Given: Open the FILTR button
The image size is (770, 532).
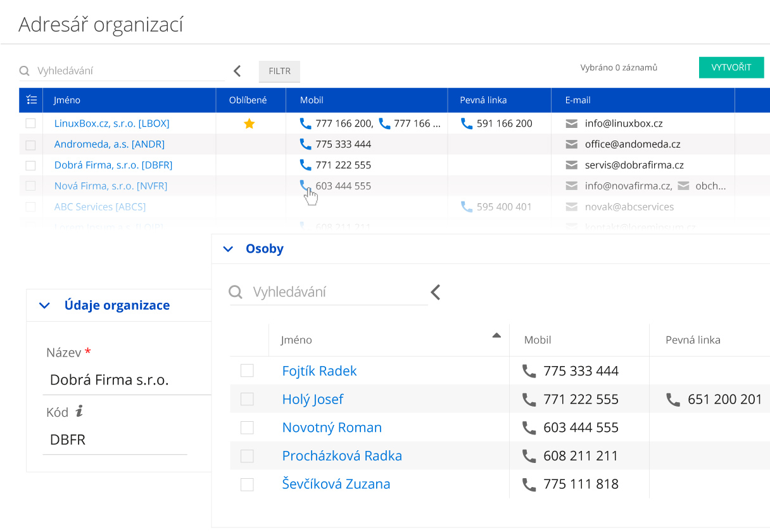Looking at the screenshot, I should click(279, 72).
